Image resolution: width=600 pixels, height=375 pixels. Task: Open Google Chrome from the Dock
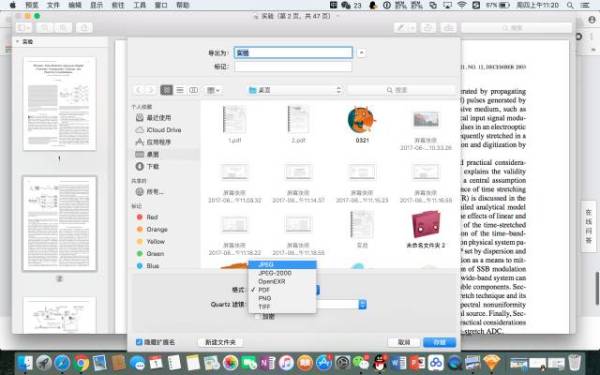click(x=81, y=362)
